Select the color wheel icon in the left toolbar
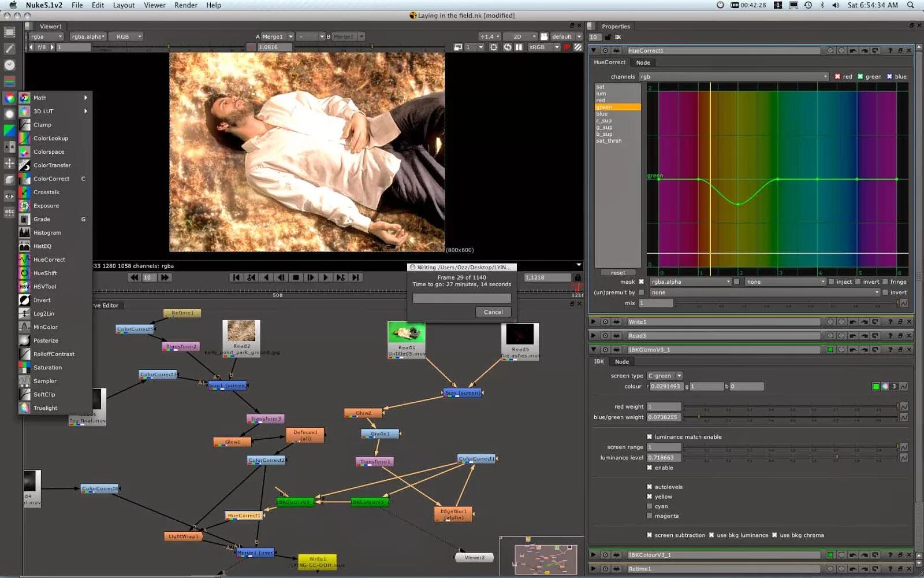The width and height of the screenshot is (924, 578). (9, 98)
